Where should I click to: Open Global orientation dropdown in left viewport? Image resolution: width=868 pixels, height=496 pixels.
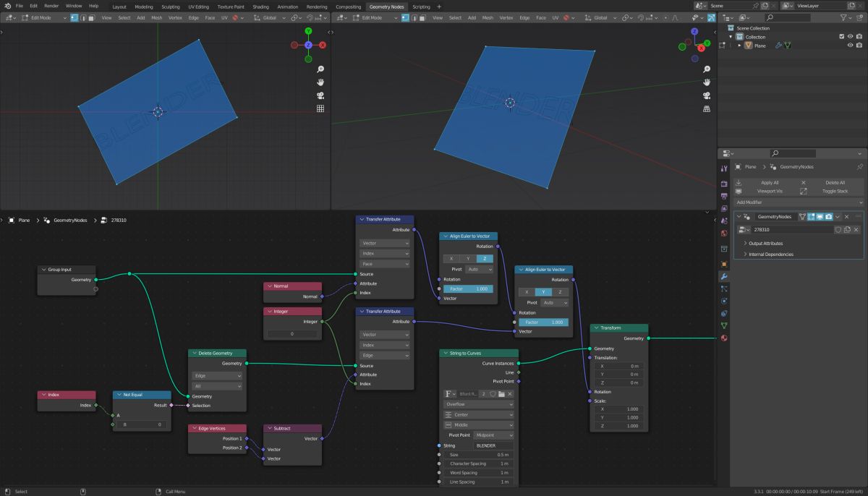coord(269,17)
